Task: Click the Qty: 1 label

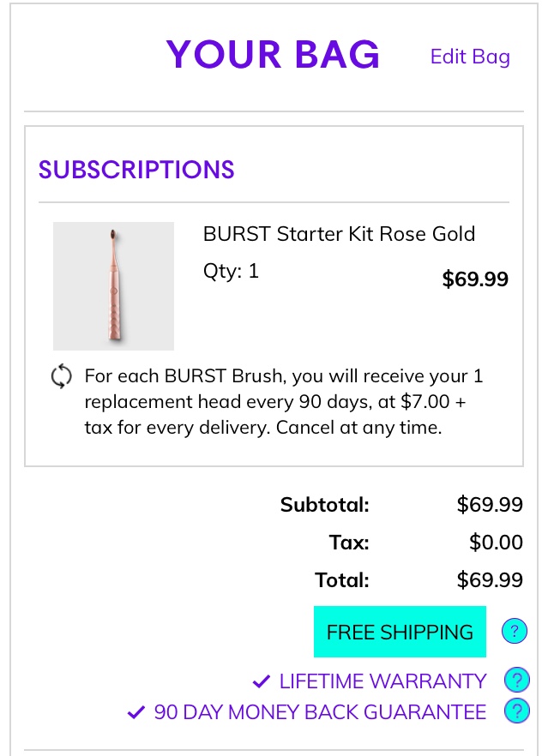Action: tap(232, 271)
